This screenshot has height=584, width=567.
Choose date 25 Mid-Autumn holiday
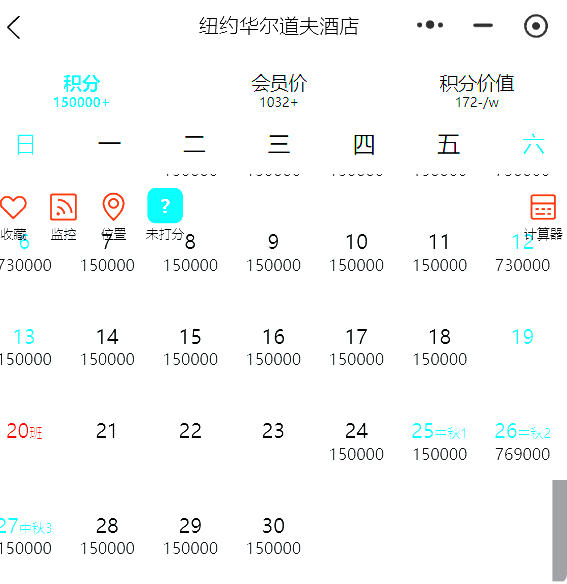tap(440, 442)
